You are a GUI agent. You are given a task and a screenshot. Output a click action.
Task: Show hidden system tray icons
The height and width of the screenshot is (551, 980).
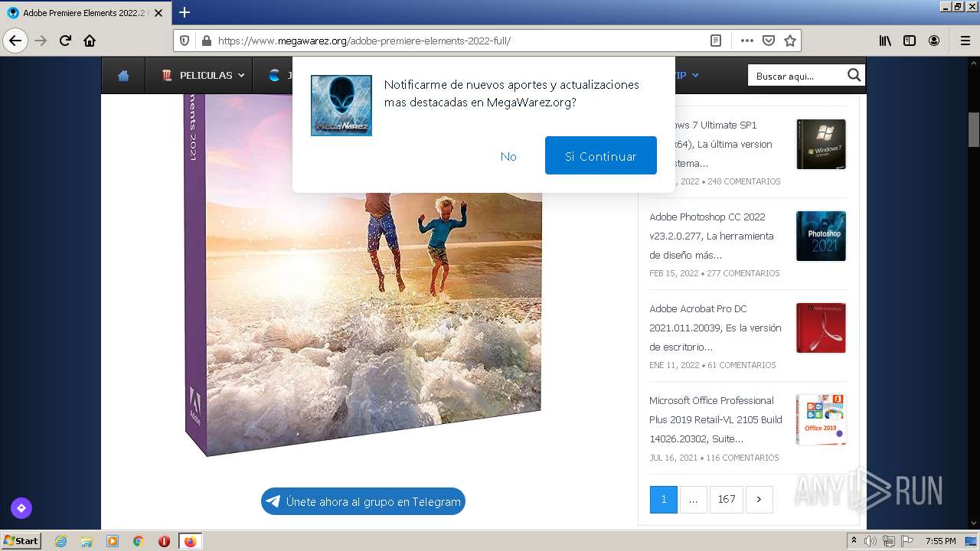tap(854, 541)
